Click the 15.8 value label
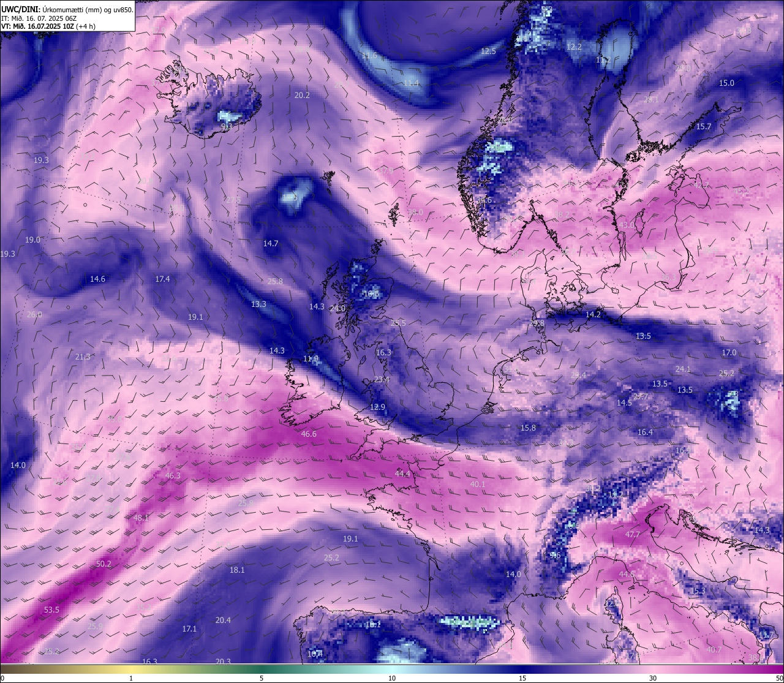 [528, 428]
